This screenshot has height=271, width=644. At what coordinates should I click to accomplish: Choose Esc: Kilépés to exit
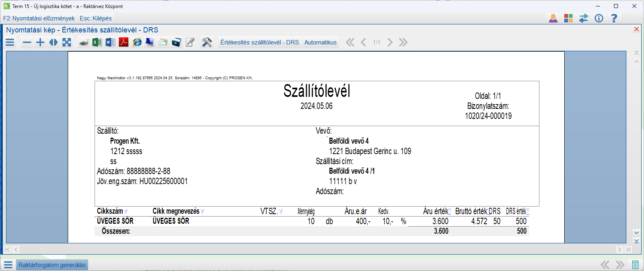[x=96, y=18]
